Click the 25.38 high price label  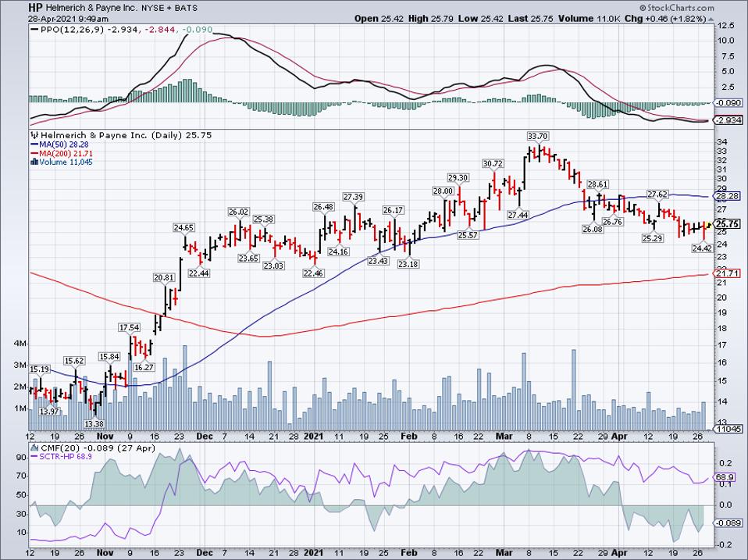(x=263, y=219)
